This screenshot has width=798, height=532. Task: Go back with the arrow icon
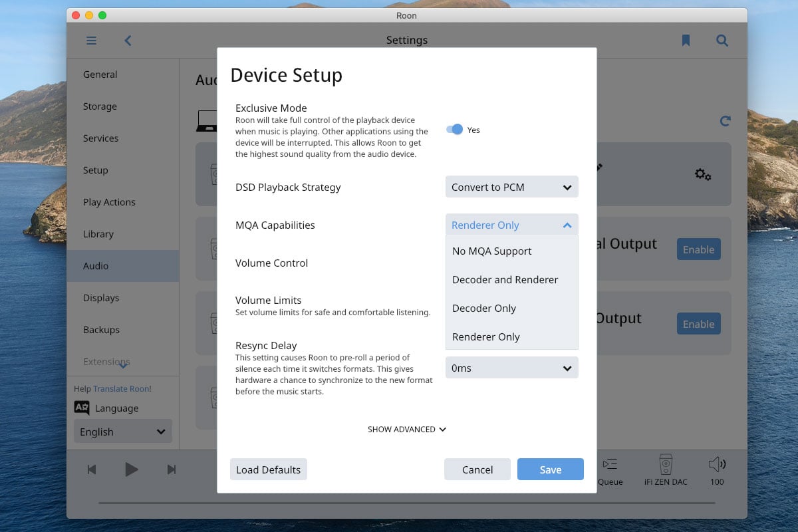[128, 41]
